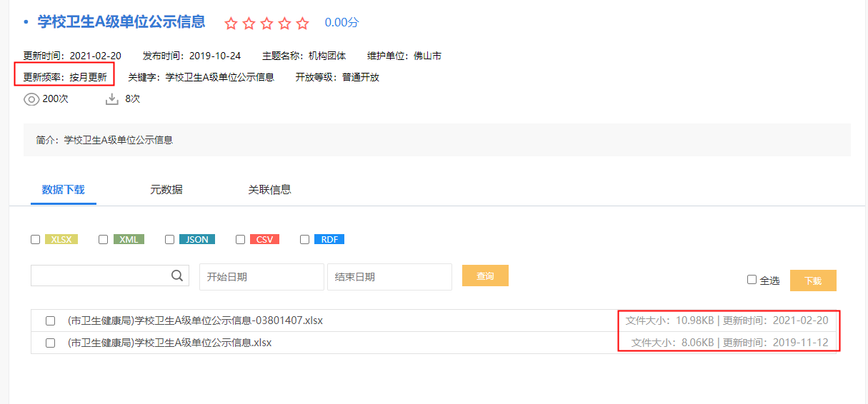868x404 pixels.
Task: Click the second rating star
Action: pyautogui.click(x=249, y=24)
